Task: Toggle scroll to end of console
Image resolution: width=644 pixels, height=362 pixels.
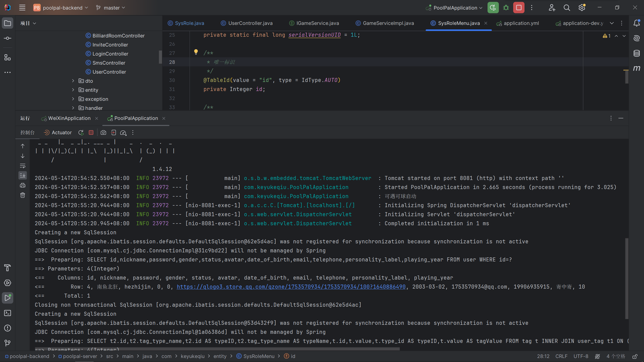Action: point(23,175)
